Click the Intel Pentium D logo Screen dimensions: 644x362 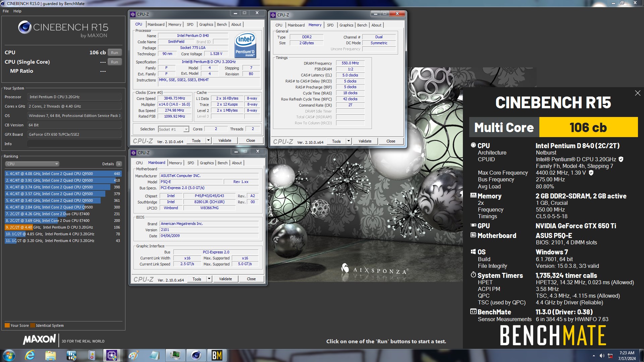click(245, 45)
